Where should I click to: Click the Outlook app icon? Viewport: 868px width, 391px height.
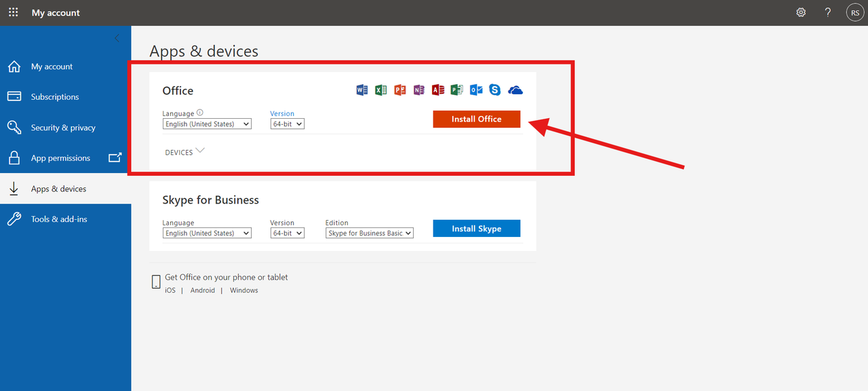click(x=476, y=90)
